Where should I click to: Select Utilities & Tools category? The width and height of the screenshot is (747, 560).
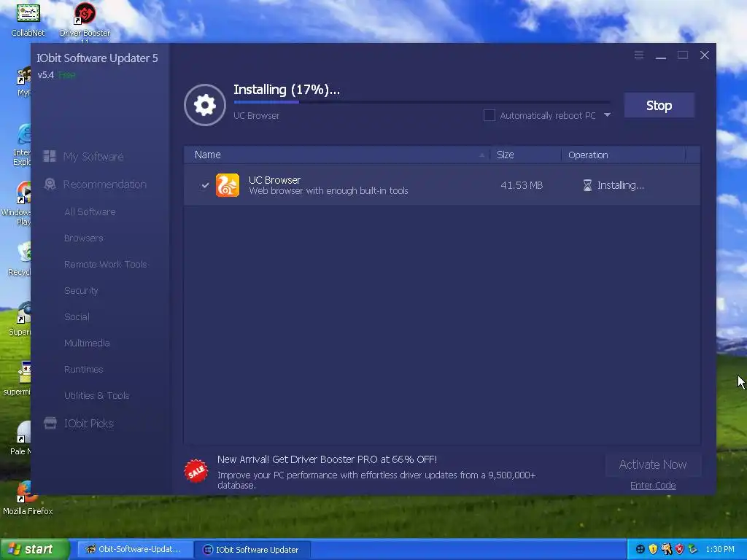tap(97, 395)
